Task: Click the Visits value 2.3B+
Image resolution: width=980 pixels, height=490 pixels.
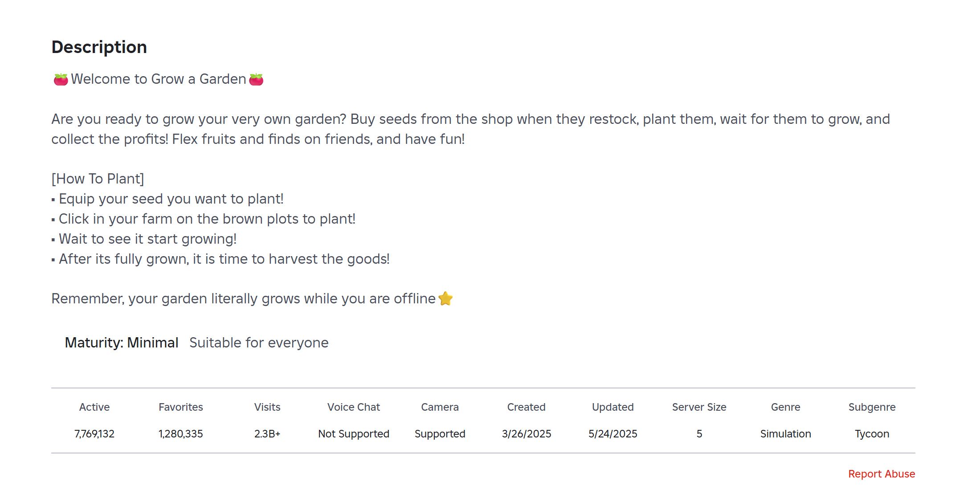Action: (x=267, y=434)
